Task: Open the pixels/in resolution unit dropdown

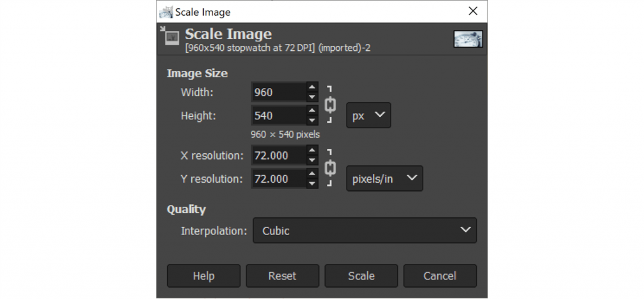Action: point(384,179)
